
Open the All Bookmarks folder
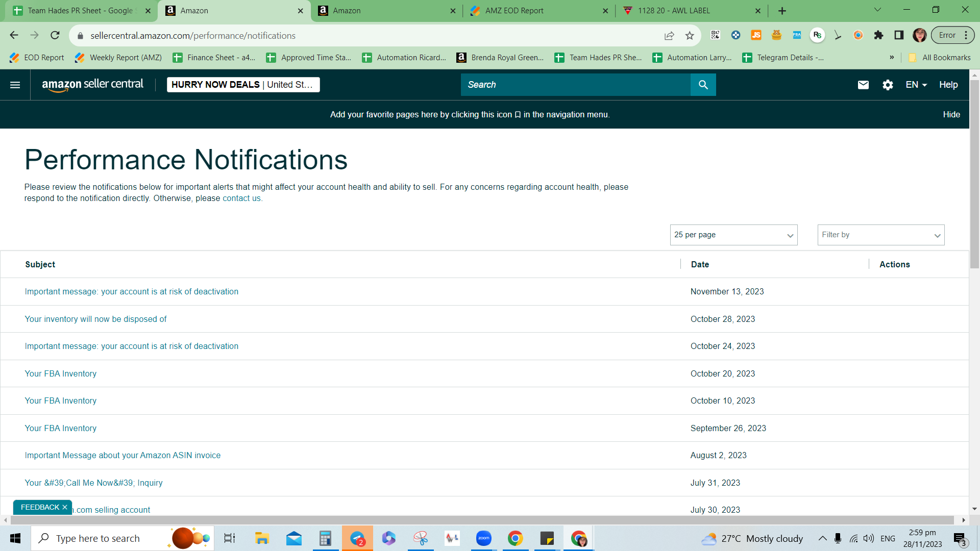pos(940,58)
